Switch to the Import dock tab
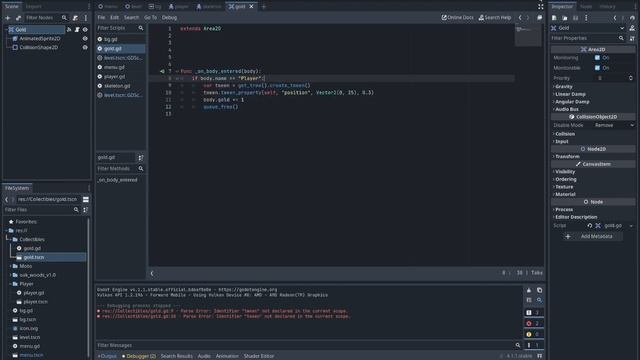The height and width of the screenshot is (360, 640). pyautogui.click(x=33, y=6)
